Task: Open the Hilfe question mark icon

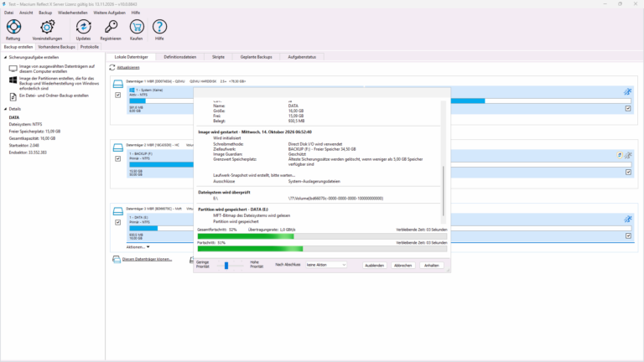Action: [x=159, y=27]
